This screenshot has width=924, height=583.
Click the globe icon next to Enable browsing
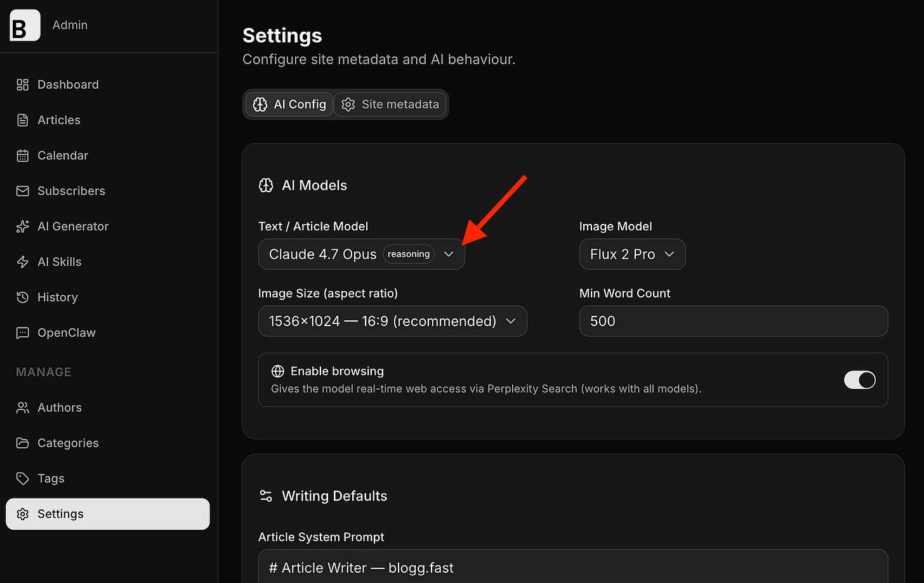tap(278, 371)
